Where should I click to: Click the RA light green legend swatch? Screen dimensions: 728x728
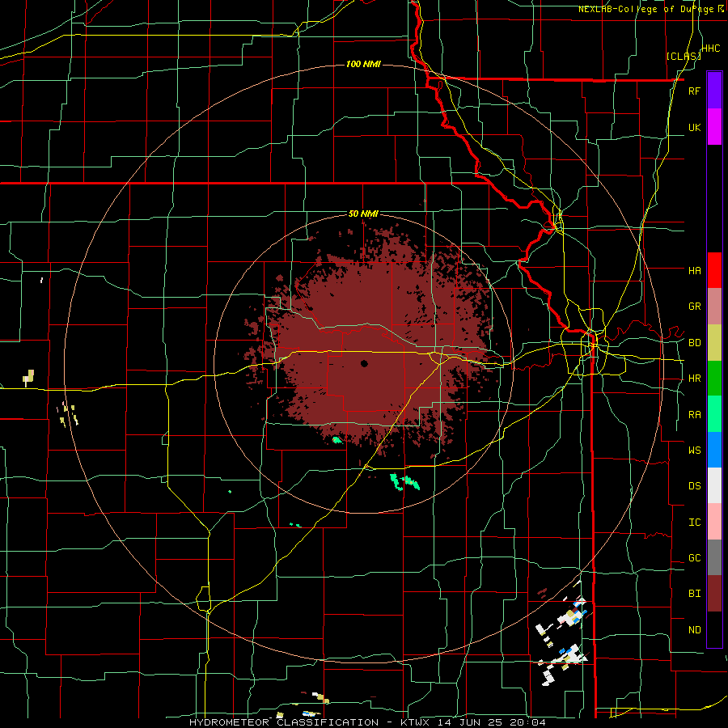coord(714,414)
